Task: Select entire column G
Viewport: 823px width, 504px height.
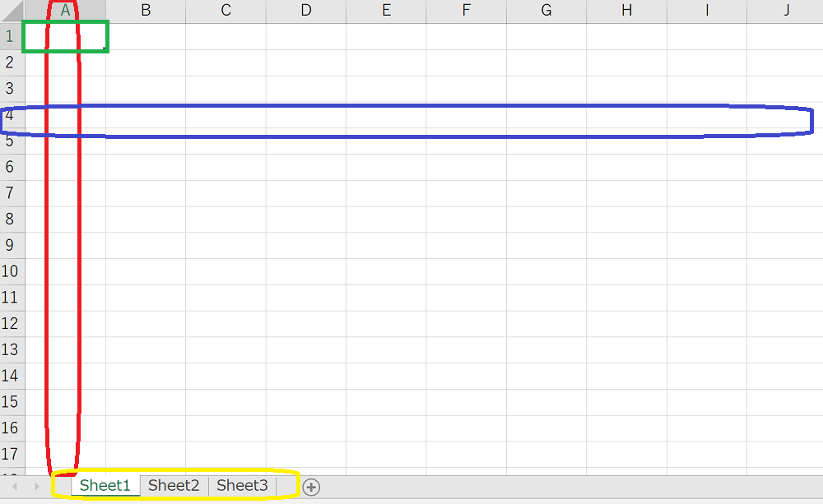Action: 546,11
